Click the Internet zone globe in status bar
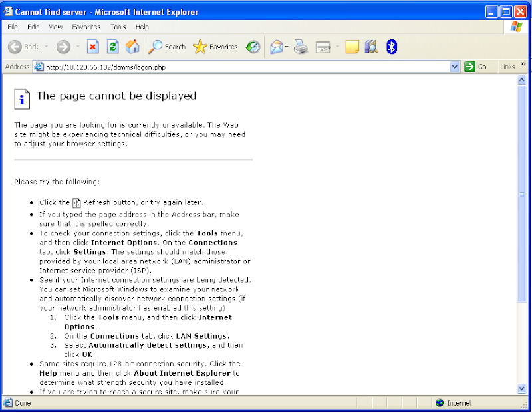Image resolution: width=532 pixels, height=413 pixels. tap(440, 403)
